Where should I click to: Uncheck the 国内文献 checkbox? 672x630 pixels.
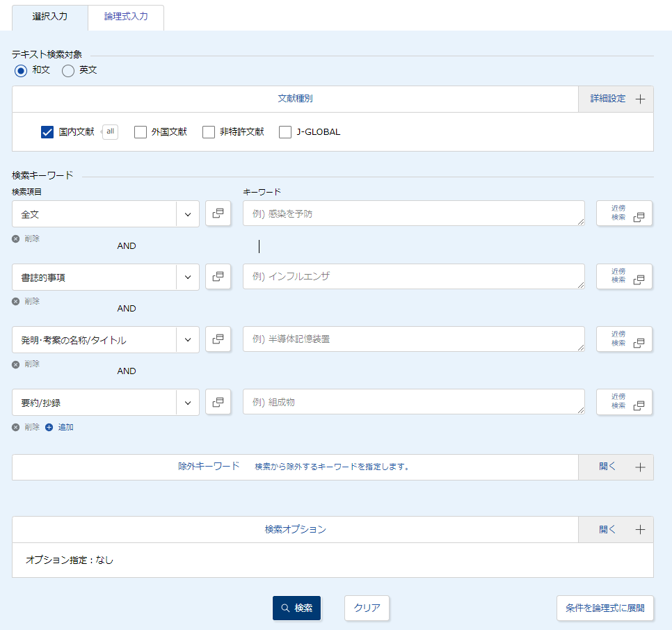[x=47, y=132]
